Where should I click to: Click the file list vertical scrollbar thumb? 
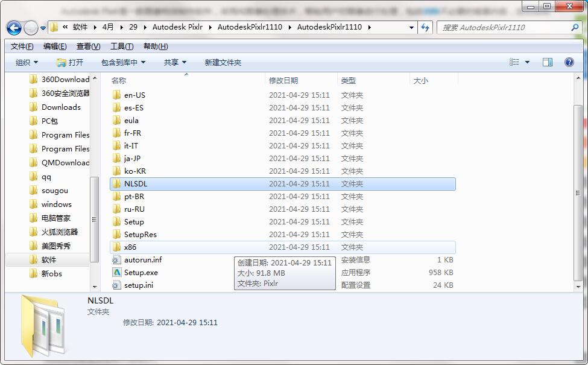pyautogui.click(x=578, y=193)
